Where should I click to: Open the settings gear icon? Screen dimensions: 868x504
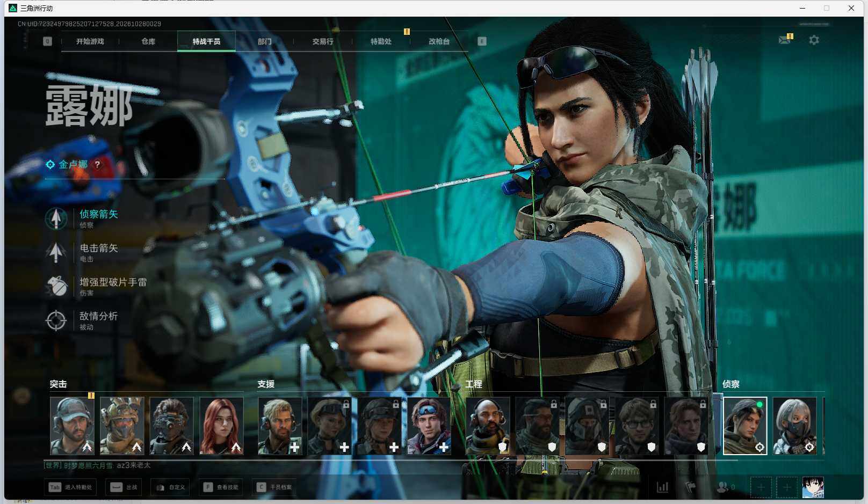[814, 40]
